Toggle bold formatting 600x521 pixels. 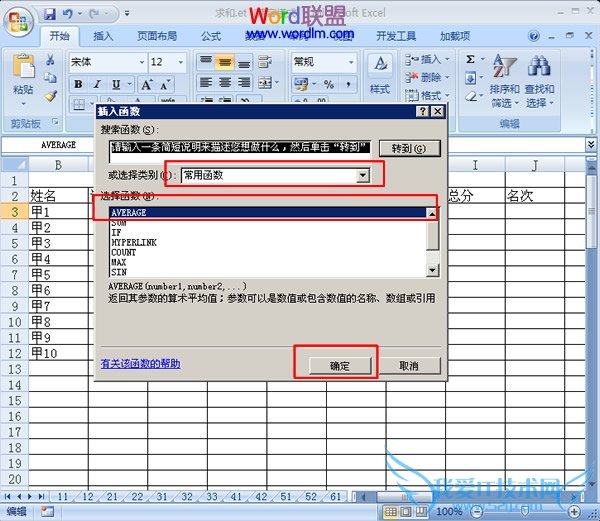[78, 84]
